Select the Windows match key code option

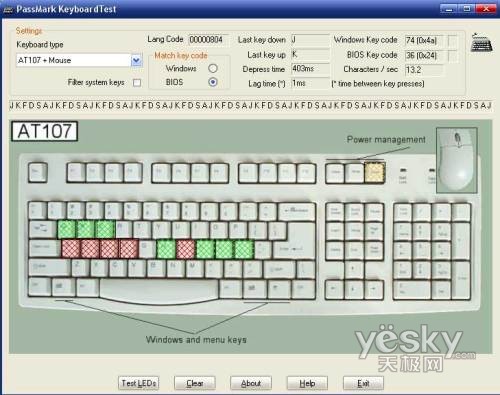tap(213, 68)
